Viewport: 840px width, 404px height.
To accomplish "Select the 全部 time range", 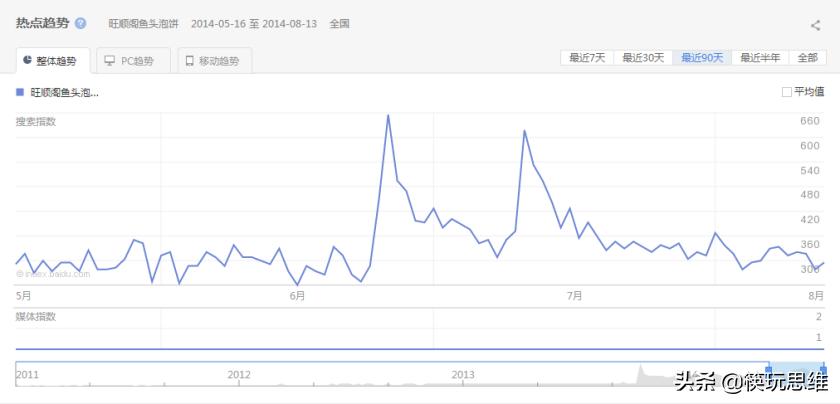I will click(x=807, y=58).
